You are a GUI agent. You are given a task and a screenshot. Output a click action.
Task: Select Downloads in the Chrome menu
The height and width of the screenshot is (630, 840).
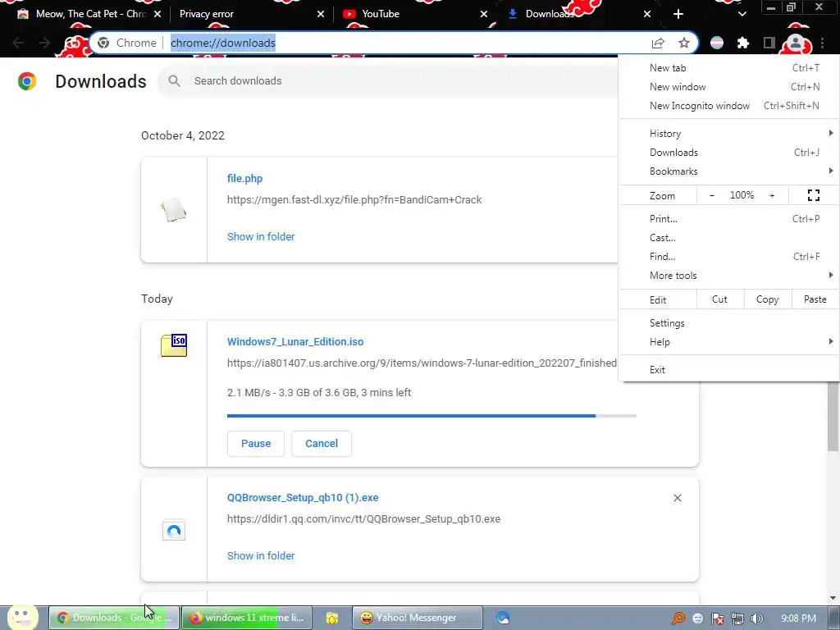click(729, 152)
